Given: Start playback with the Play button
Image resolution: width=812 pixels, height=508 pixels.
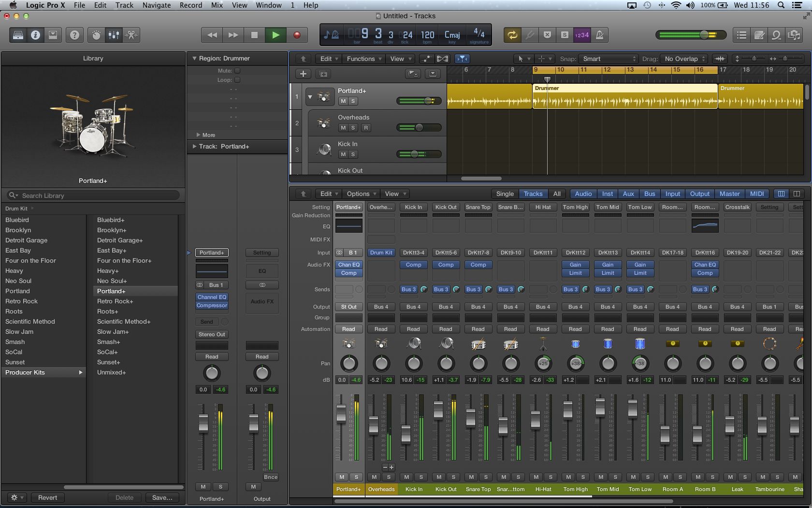Looking at the screenshot, I should point(275,35).
